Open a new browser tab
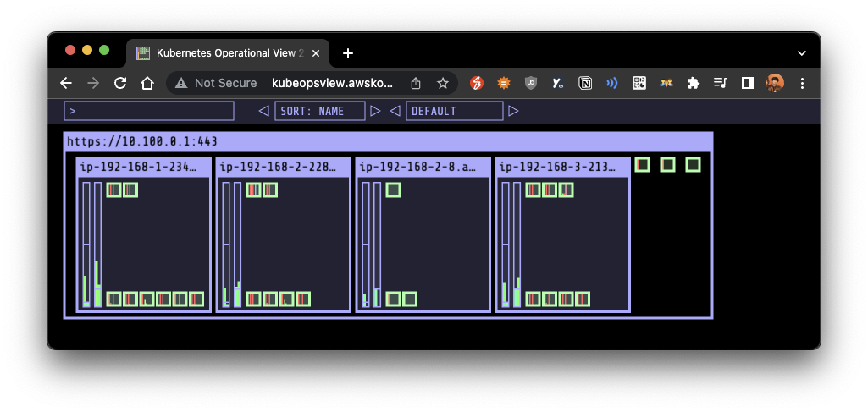 pos(348,53)
